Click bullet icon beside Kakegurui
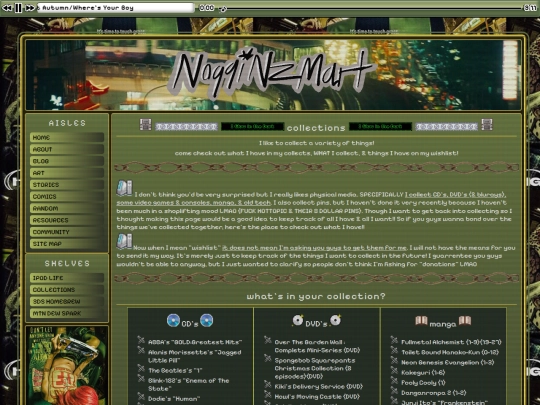540x405 pixels. tap(394, 370)
